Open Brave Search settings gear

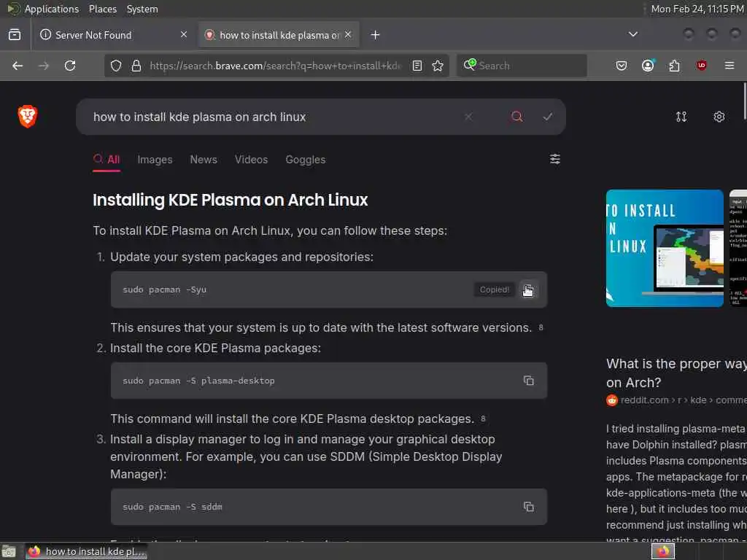point(719,117)
